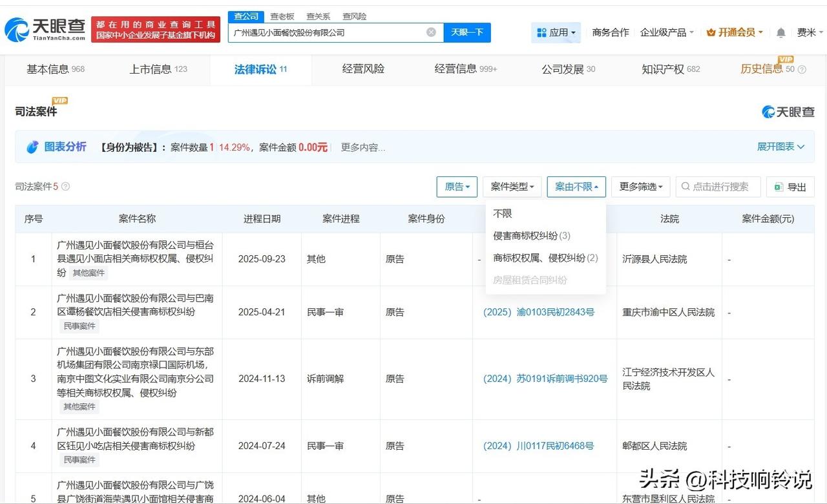Open the 案件类型 filter dropdown
The height and width of the screenshot is (504, 827).
tap(512, 187)
